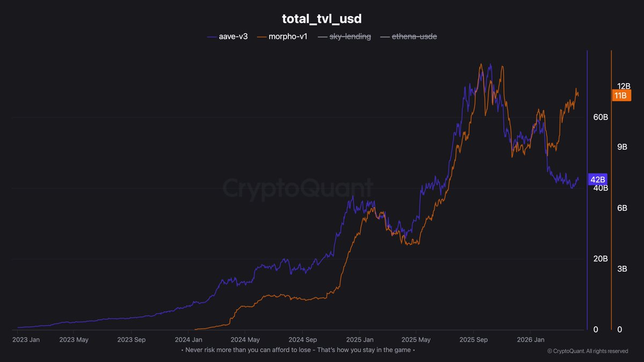Viewport: 644px width, 362px height.
Task: Click the CryptoQuant watermark logo
Action: [x=297, y=189]
